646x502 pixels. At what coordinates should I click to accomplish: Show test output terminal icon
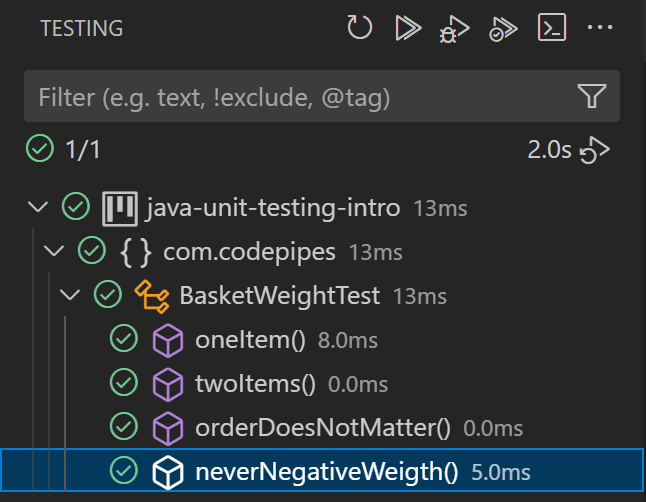pyautogui.click(x=552, y=27)
